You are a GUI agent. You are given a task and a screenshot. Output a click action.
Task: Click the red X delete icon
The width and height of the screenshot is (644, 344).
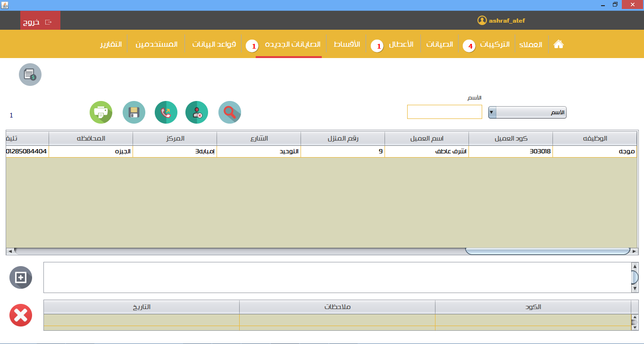point(21,315)
